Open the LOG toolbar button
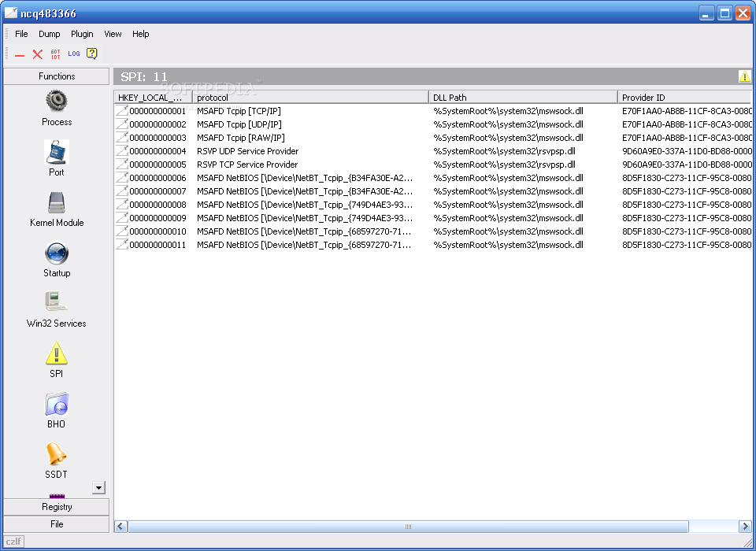Screen dimensions: 756x551 coord(74,54)
